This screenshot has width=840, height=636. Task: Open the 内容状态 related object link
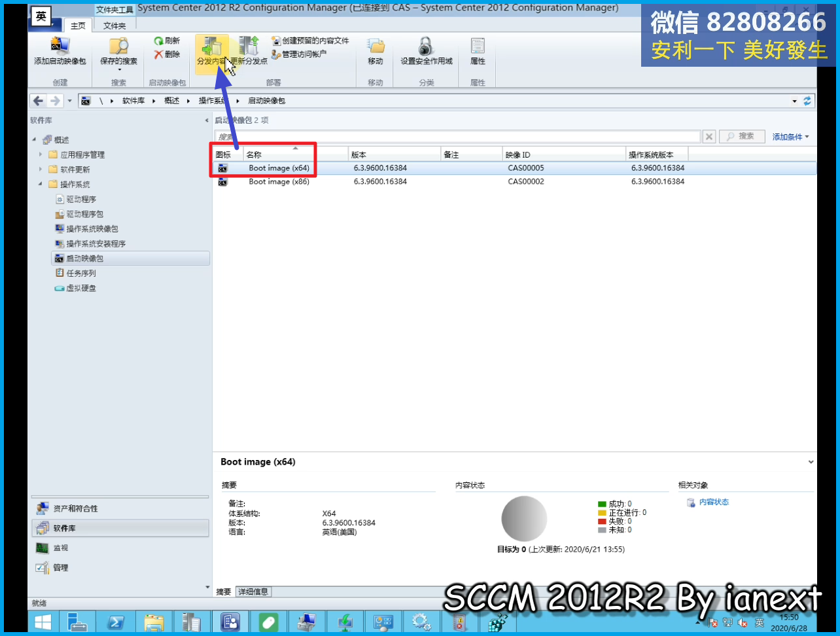(713, 503)
